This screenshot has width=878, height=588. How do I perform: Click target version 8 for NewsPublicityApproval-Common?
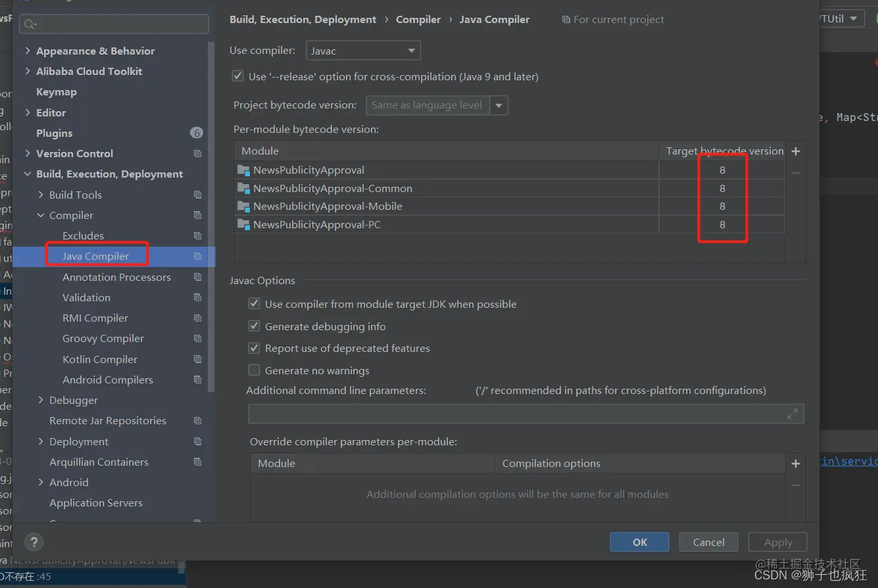[x=722, y=188]
